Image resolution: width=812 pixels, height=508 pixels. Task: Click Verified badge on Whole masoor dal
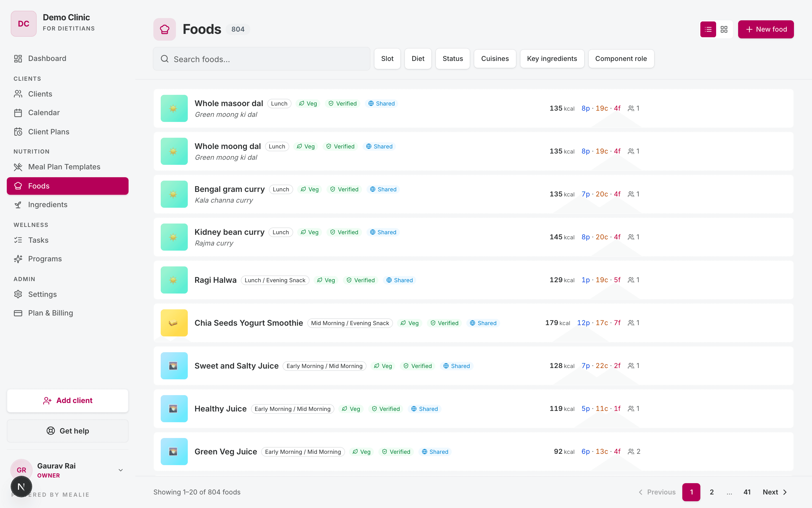coord(343,104)
